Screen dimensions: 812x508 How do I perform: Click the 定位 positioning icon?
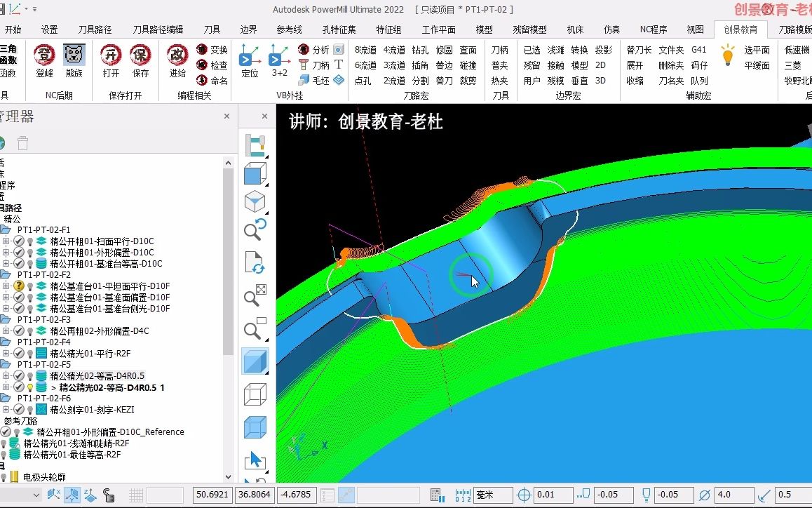(x=250, y=60)
